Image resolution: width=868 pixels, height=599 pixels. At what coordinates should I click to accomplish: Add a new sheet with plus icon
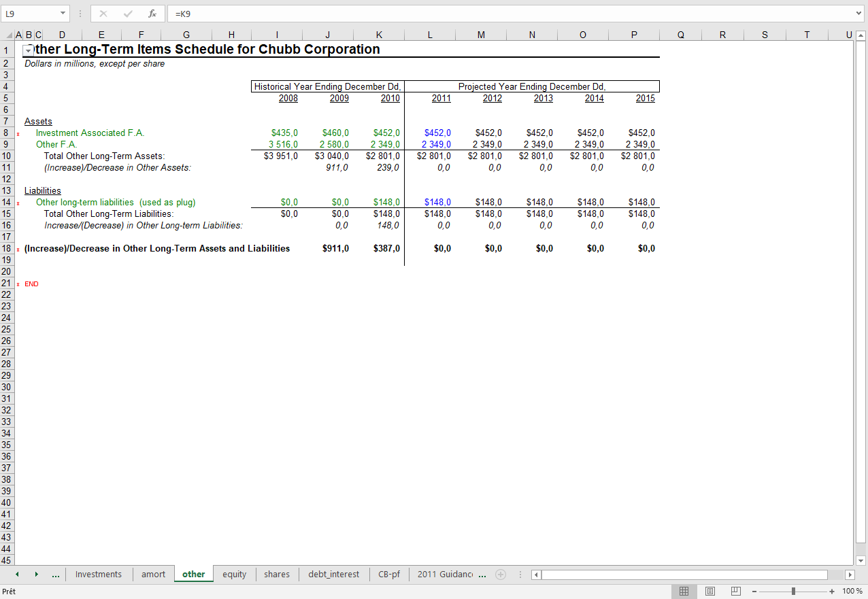(501, 575)
